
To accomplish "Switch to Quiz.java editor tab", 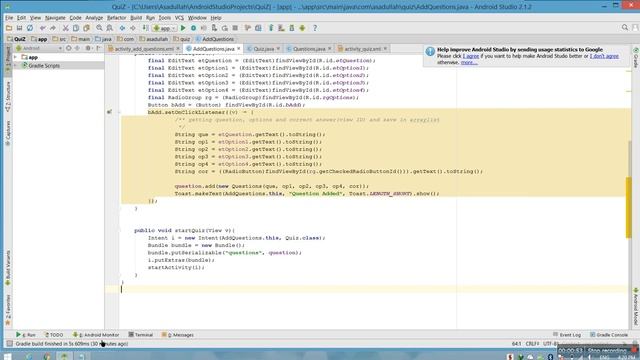I will point(264,49).
